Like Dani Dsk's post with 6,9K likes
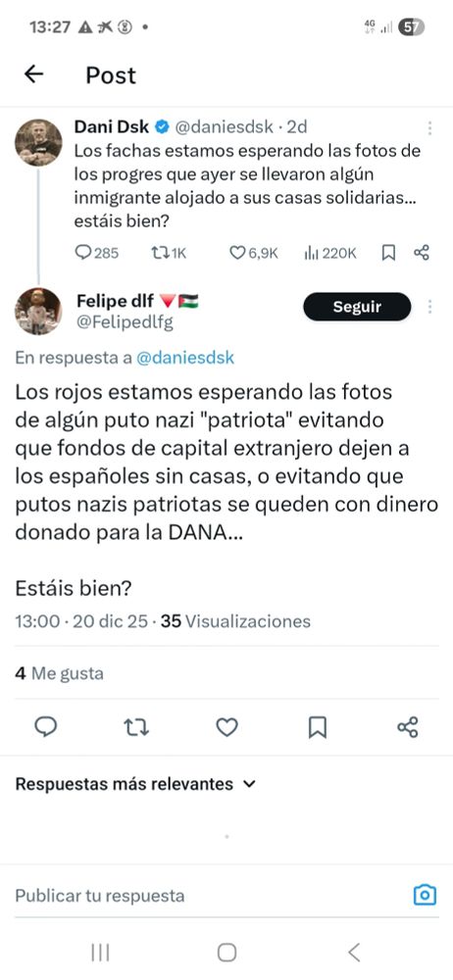 click(253, 253)
